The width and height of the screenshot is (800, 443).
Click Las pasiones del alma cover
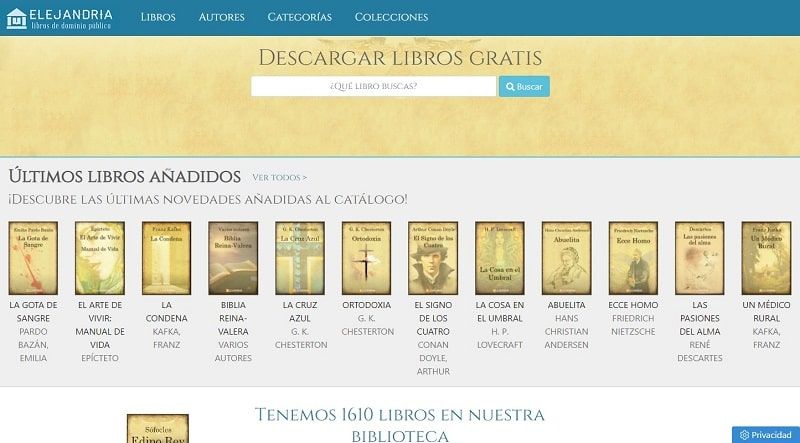coord(699,258)
